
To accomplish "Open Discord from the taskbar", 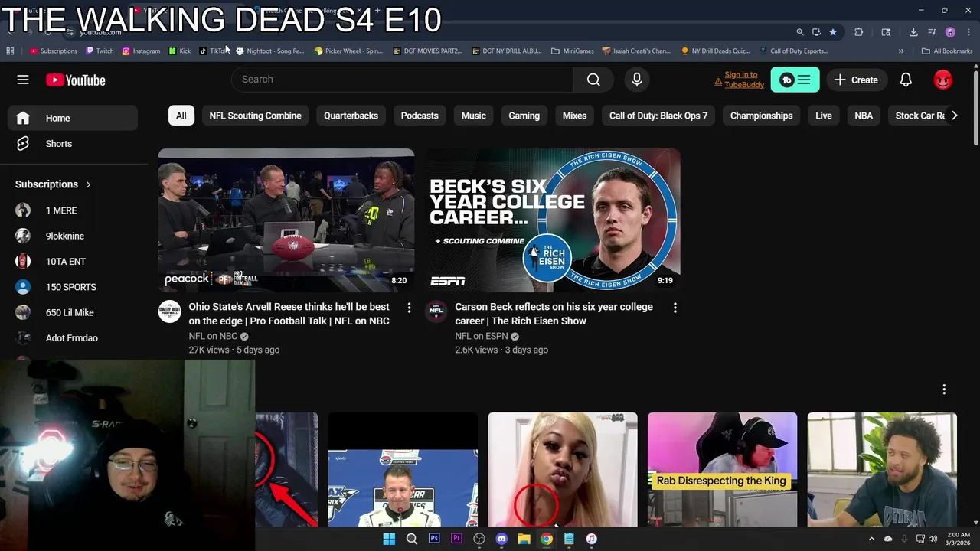I will pos(501,539).
